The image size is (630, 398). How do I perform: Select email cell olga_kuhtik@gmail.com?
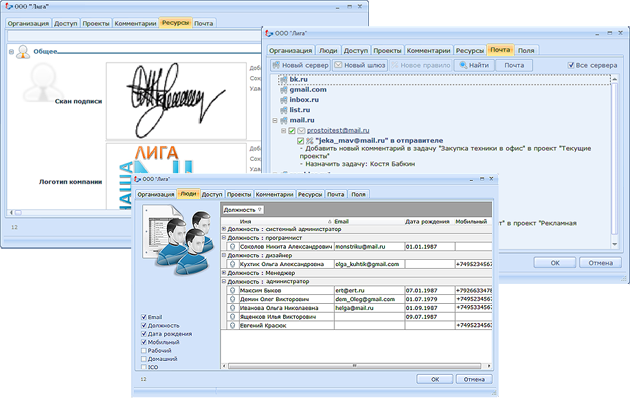369,264
